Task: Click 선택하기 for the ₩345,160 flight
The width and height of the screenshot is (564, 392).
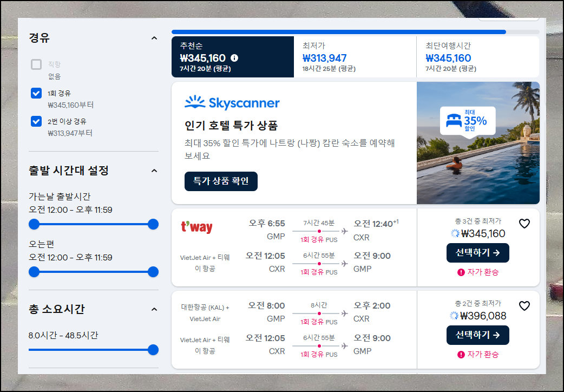Action: coord(478,253)
